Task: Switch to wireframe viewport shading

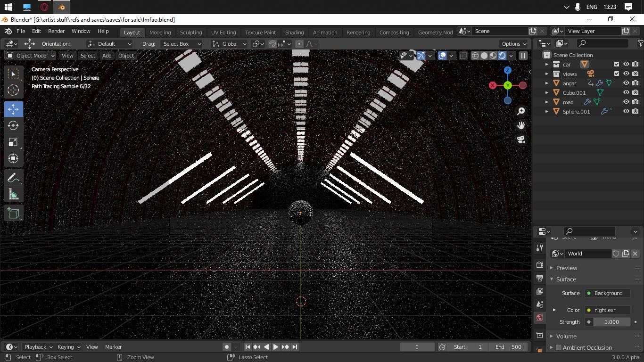Action: tap(475, 56)
